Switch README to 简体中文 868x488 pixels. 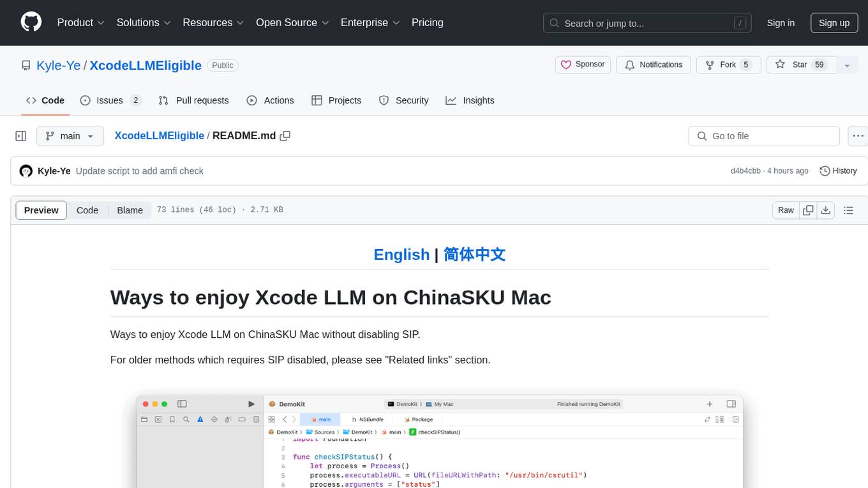click(475, 254)
